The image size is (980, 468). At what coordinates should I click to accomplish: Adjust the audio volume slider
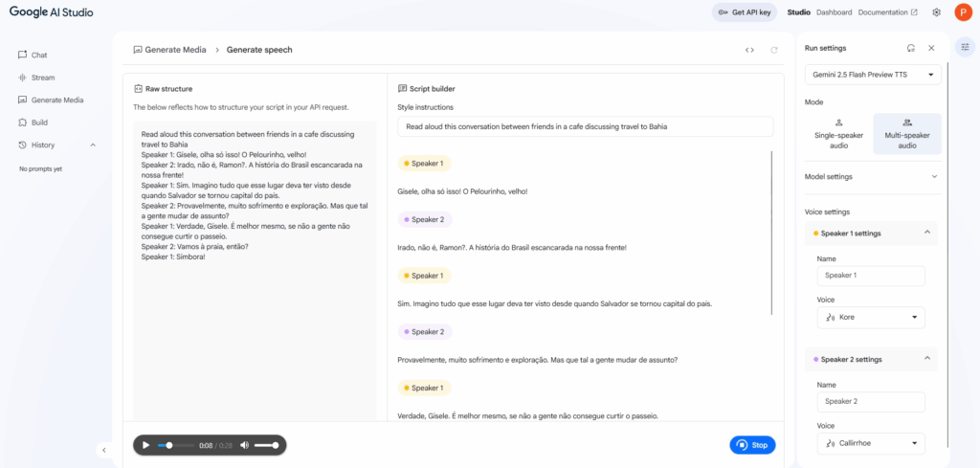pyautogui.click(x=266, y=445)
